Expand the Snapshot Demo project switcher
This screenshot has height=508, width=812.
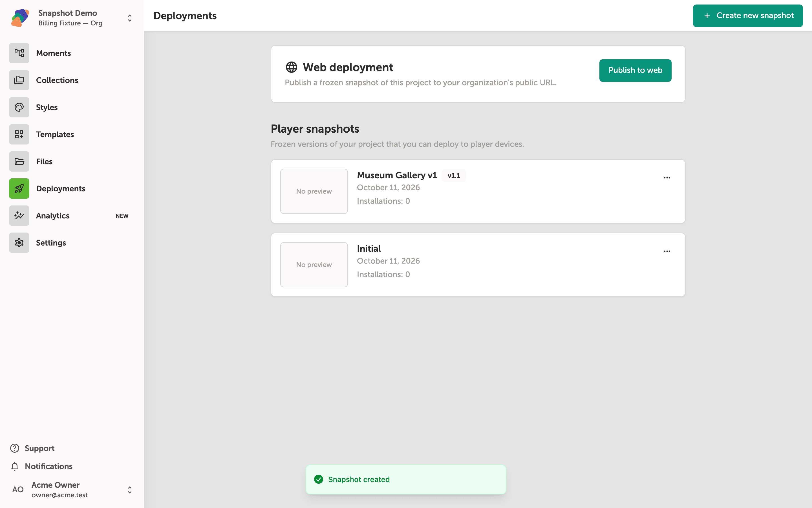click(x=129, y=18)
